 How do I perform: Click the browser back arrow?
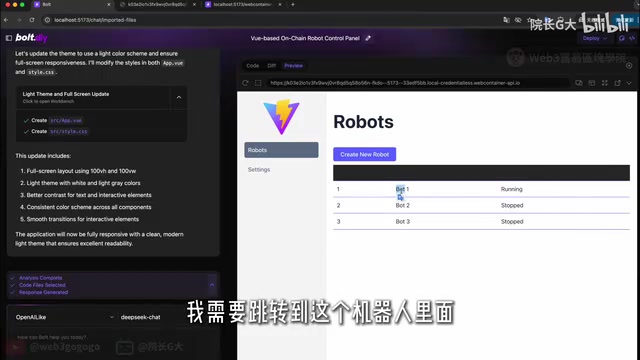click(x=6, y=20)
